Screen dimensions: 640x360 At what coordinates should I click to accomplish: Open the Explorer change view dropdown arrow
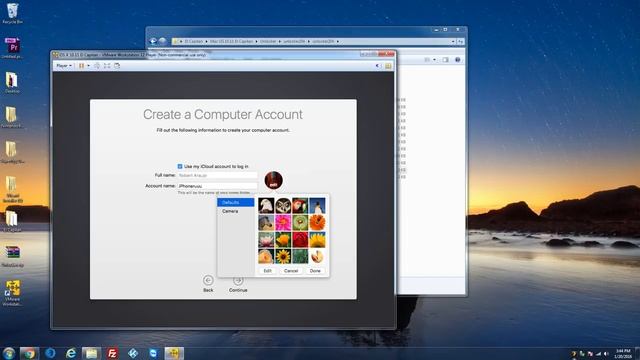434,60
